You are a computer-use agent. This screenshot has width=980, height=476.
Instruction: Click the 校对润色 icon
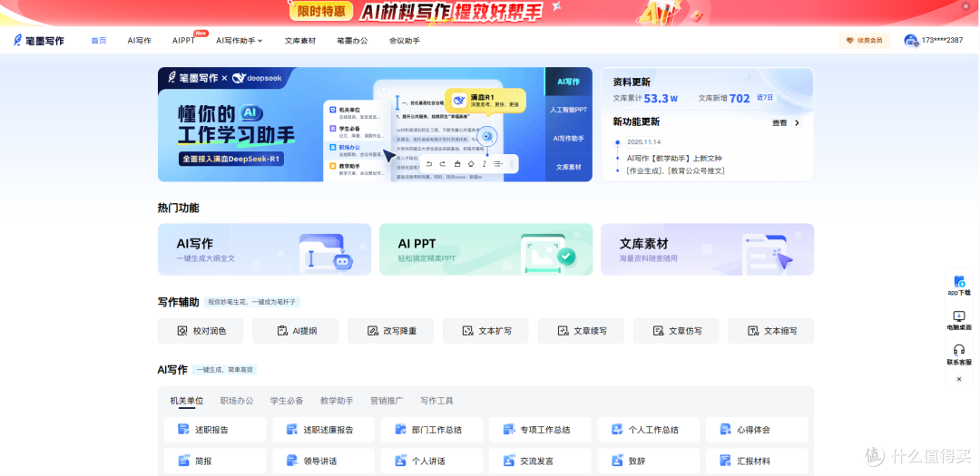tap(181, 331)
